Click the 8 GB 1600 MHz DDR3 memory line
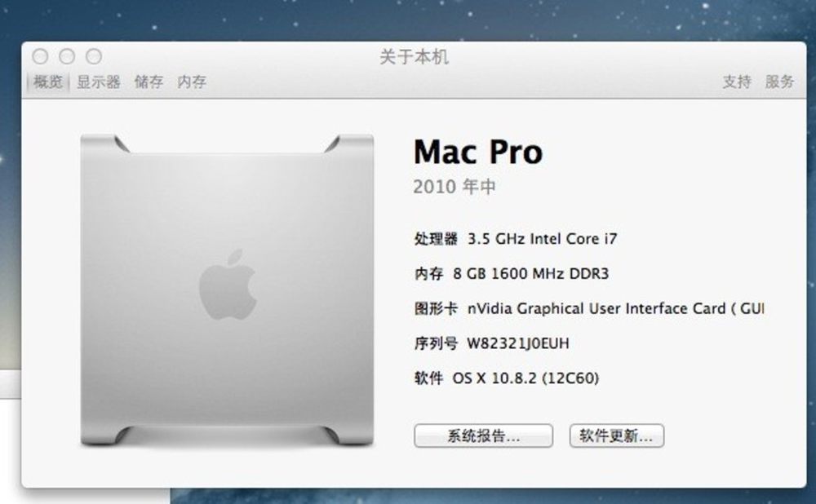816x504 pixels. tap(531, 273)
